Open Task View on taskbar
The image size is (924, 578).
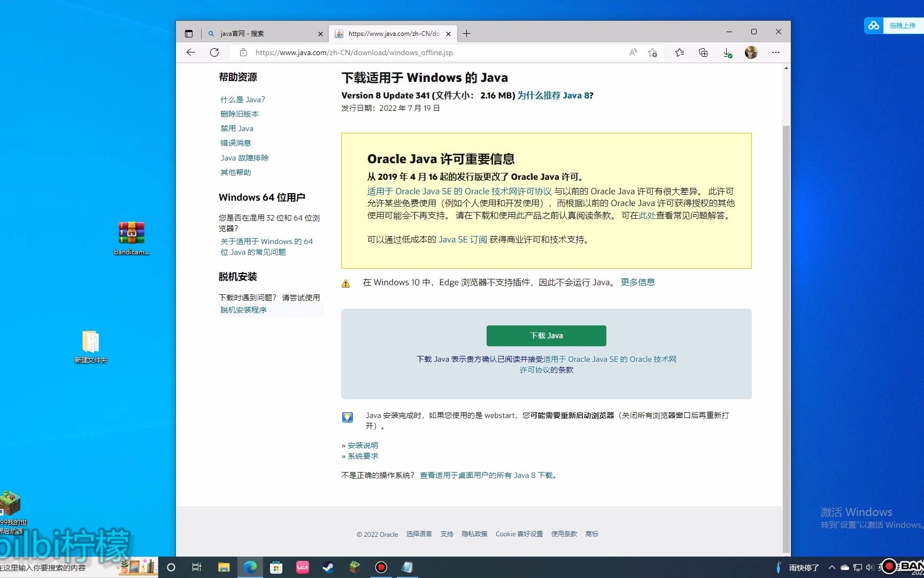coord(197,567)
